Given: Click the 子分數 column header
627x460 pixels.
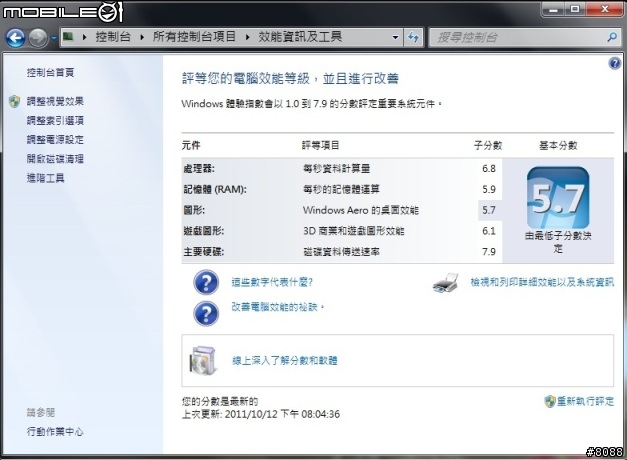Looking at the screenshot, I should point(488,146).
